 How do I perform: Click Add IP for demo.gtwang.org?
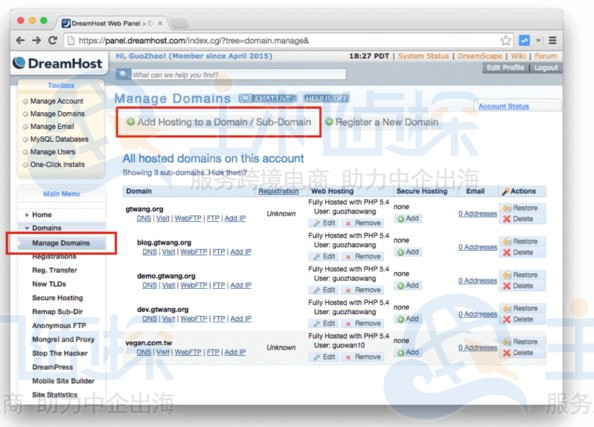point(241,285)
